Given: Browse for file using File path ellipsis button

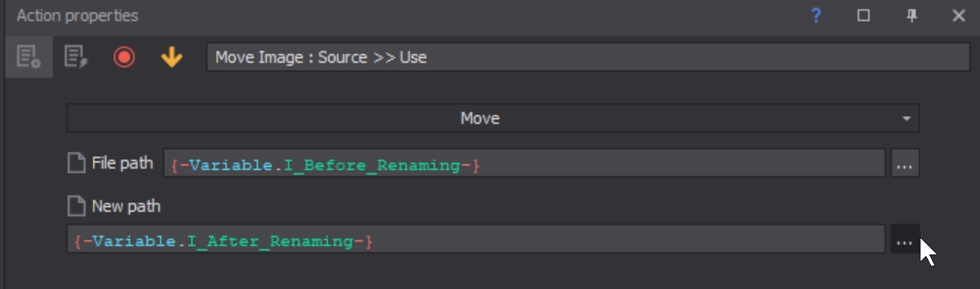Looking at the screenshot, I should (904, 163).
